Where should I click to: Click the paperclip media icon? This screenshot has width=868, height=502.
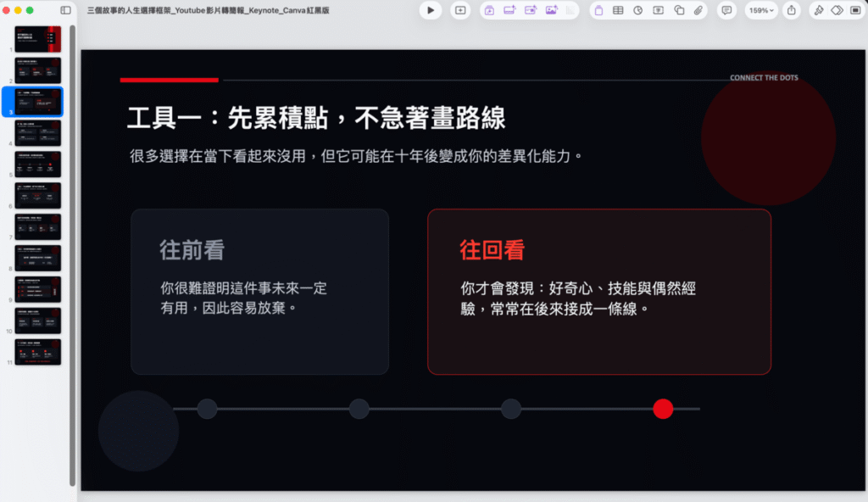tap(698, 10)
